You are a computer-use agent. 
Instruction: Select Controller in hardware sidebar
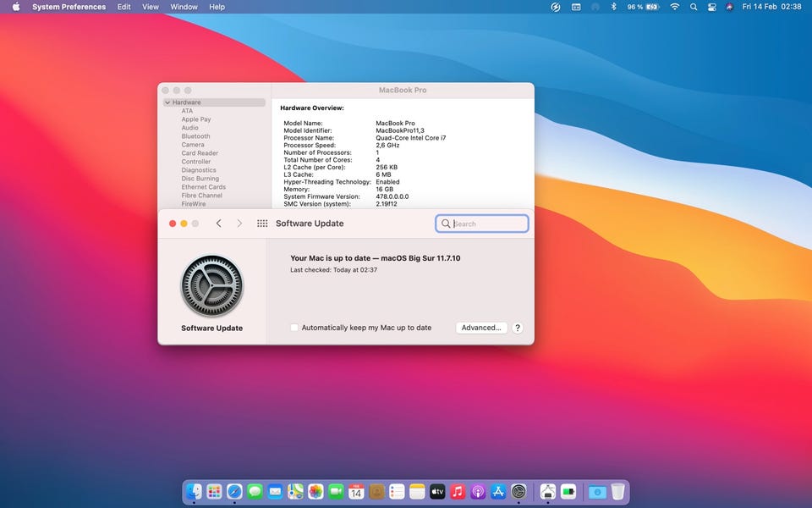(x=196, y=162)
